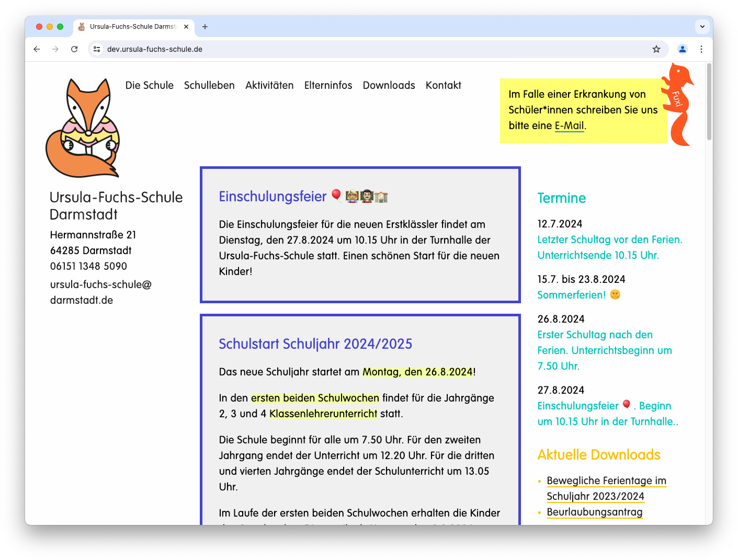738x560 pixels.
Task: Bookmark this page with the star icon
Action: (x=656, y=49)
